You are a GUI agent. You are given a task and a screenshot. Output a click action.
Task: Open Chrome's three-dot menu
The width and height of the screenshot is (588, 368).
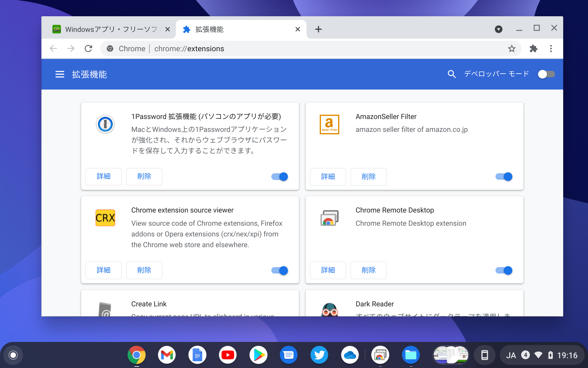point(551,48)
